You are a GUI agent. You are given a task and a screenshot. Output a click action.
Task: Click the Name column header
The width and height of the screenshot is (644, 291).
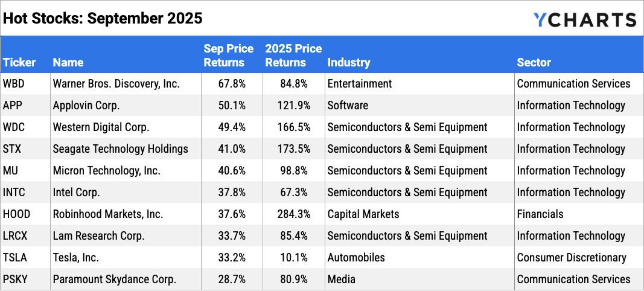click(68, 62)
